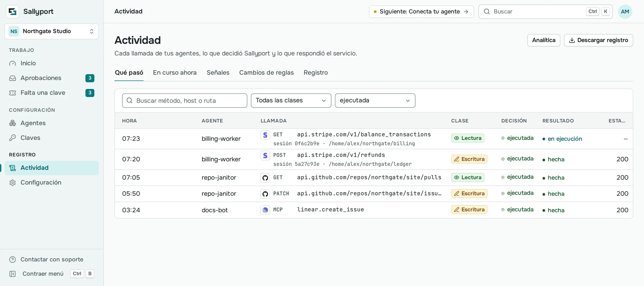Click the Lectura badge in 07:23 row
Image resolution: width=644 pixels, height=286 pixels.
tap(467, 138)
